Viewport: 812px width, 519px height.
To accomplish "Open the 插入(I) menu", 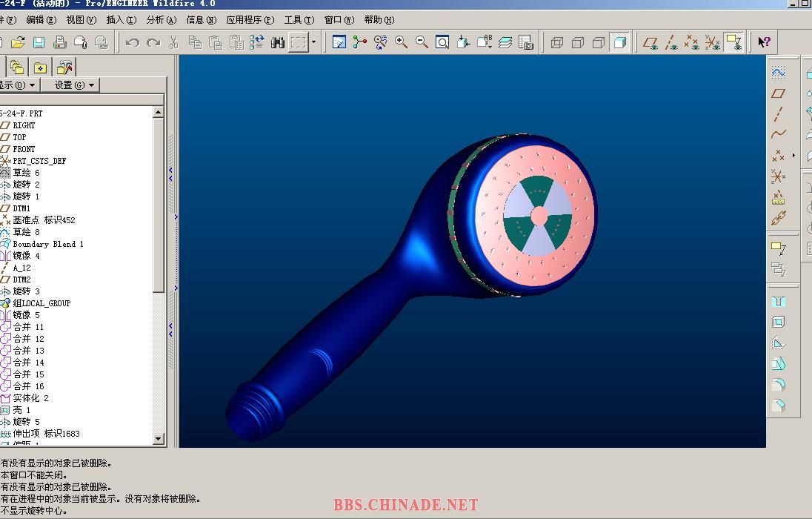I will (x=122, y=20).
